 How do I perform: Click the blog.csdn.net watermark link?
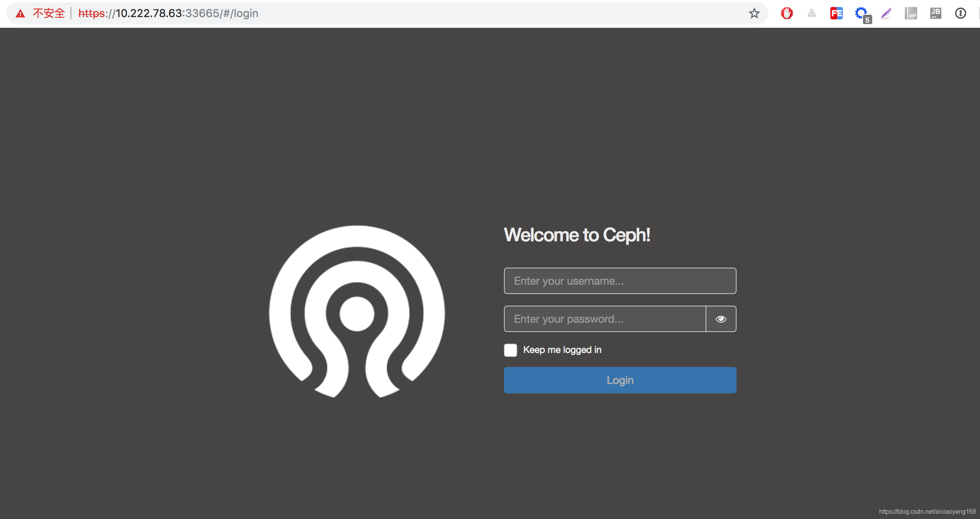click(x=927, y=512)
